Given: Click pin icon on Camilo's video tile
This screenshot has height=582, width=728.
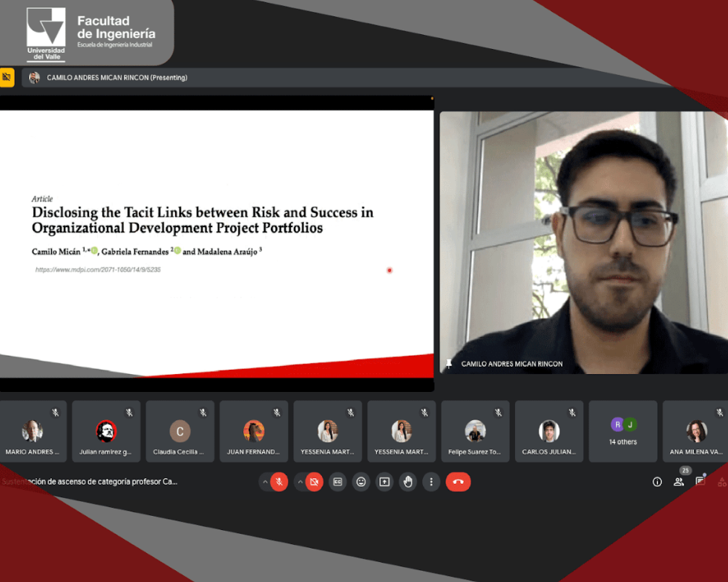Looking at the screenshot, I should [x=449, y=364].
